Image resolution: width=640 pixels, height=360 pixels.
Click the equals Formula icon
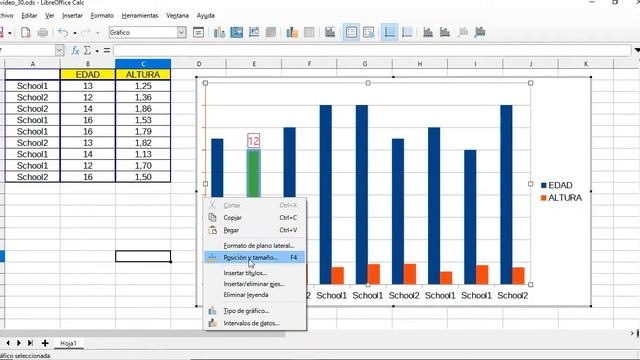pyautogui.click(x=107, y=51)
